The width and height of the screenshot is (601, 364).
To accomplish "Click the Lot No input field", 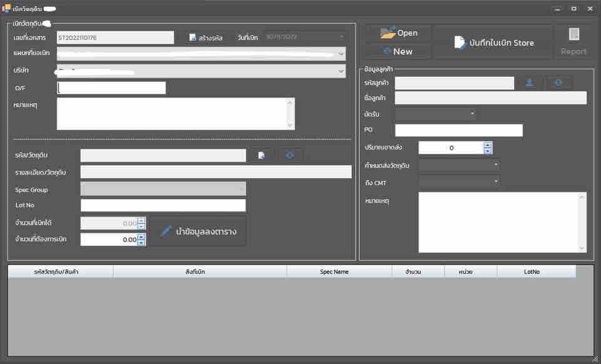I will 163,205.
